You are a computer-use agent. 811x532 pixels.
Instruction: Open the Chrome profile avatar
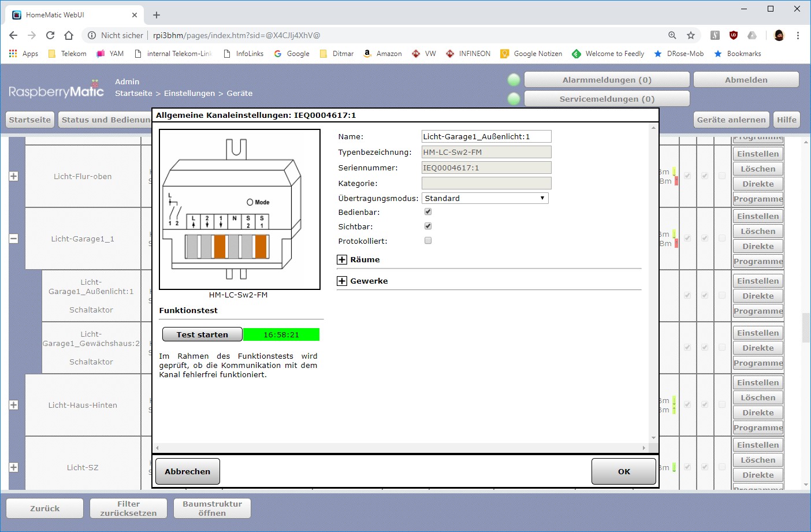[x=779, y=35]
